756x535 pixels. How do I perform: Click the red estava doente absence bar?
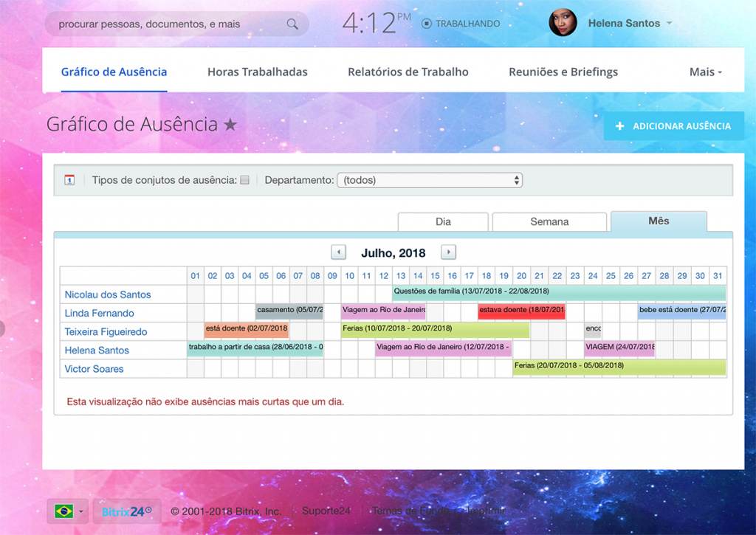click(x=521, y=311)
